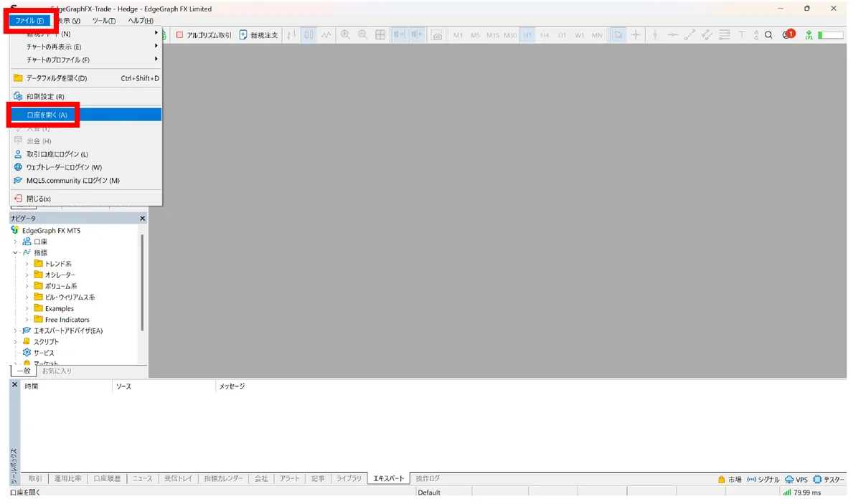Image resolution: width=861 pixels, height=504 pixels.
Task: Select the W1 timeframe
Action: pyautogui.click(x=580, y=34)
